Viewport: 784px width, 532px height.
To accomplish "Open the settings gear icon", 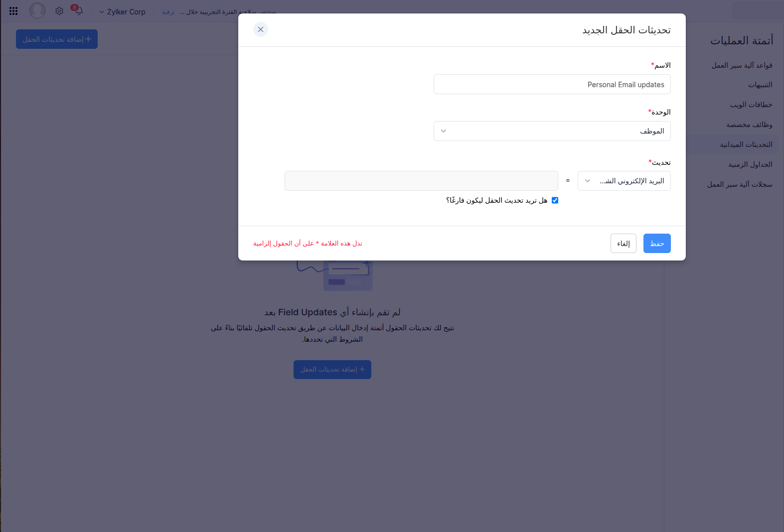I will [x=59, y=11].
